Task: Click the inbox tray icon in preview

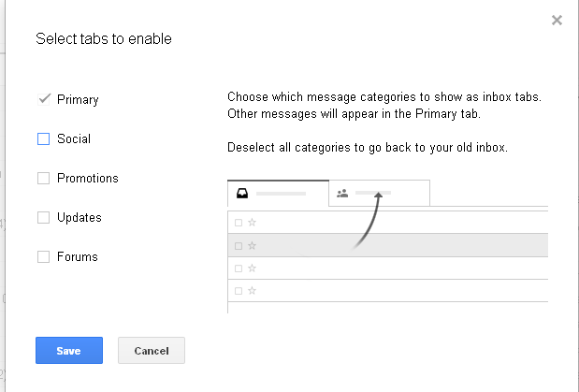Action: tap(242, 194)
